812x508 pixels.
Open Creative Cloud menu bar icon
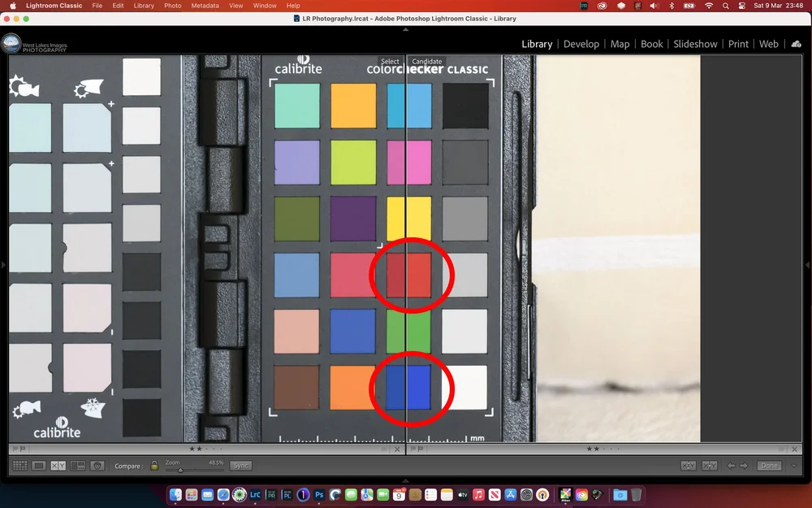(601, 6)
